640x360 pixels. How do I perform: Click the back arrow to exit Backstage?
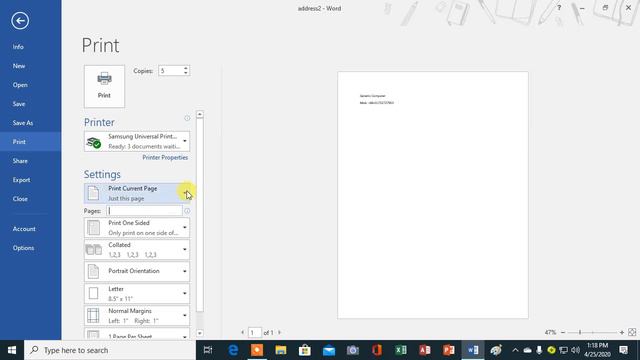[x=20, y=20]
